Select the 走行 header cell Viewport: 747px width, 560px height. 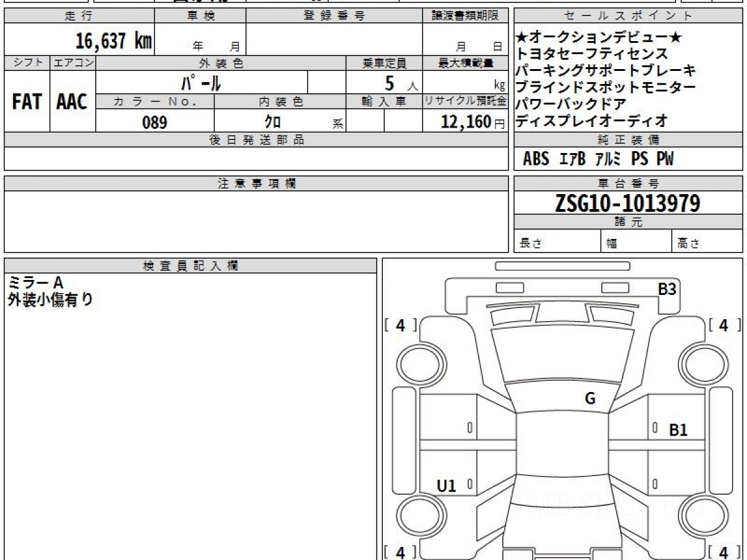(79, 16)
